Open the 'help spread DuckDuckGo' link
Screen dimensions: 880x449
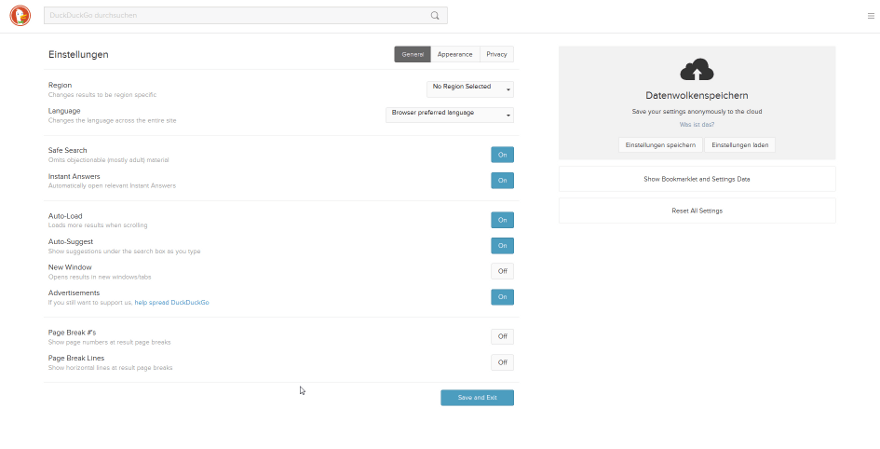[x=172, y=303]
